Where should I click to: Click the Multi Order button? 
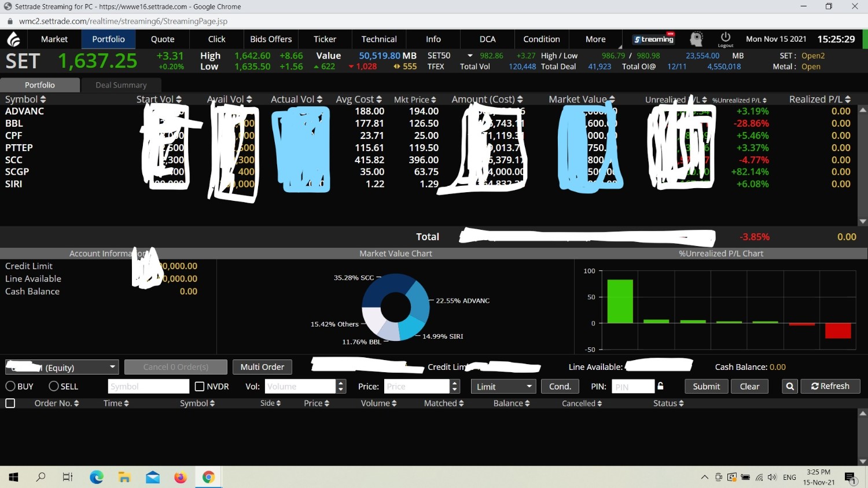(262, 367)
